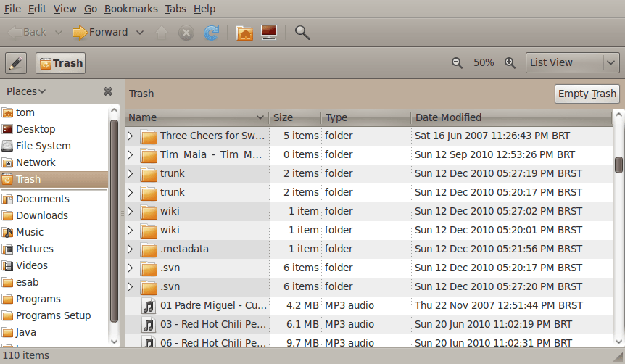The width and height of the screenshot is (625, 364).
Task: Open the Downloads bookmark in sidebar
Action: click(x=54, y=215)
